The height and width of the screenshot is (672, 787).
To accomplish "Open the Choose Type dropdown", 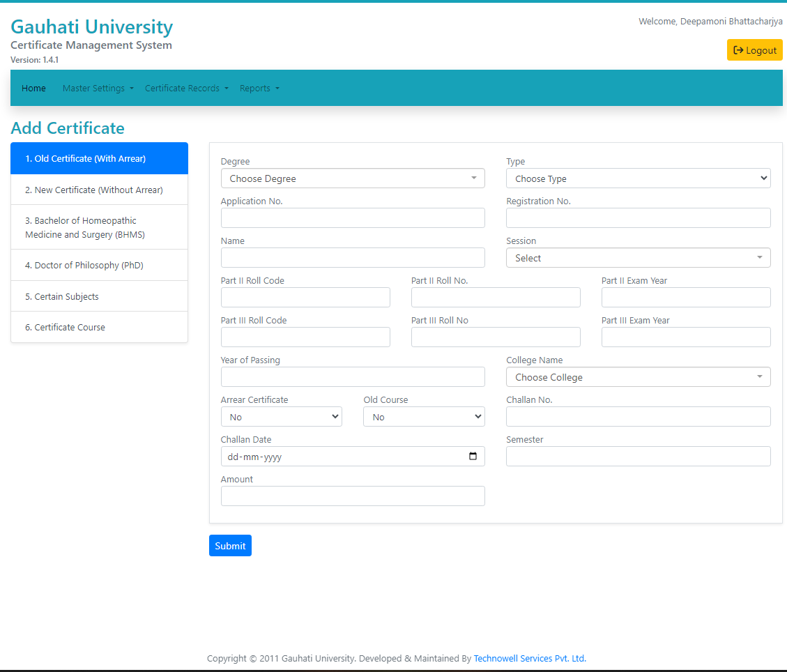I will (x=638, y=178).
